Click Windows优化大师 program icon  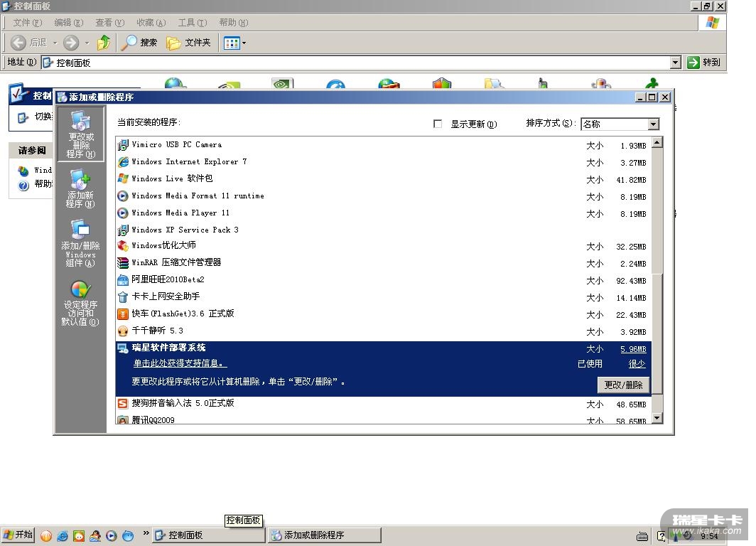coord(123,245)
